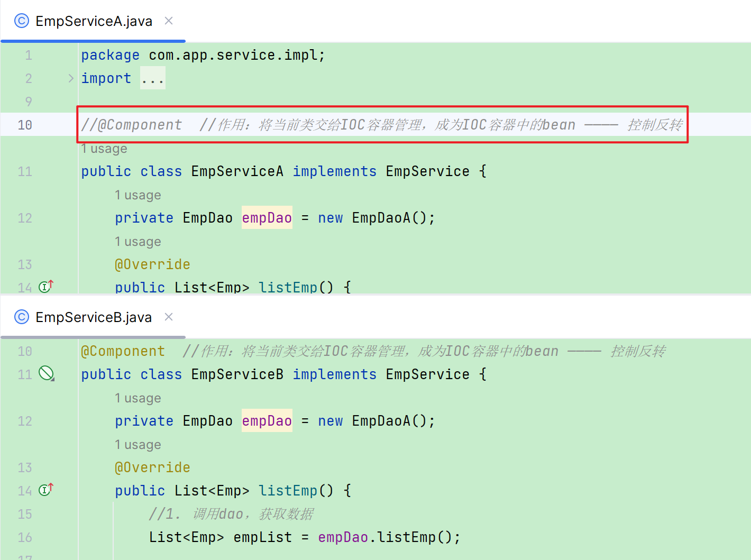The height and width of the screenshot is (560, 751).
Task: Click class icon on EmpServiceB.java tab
Action: click(x=21, y=317)
